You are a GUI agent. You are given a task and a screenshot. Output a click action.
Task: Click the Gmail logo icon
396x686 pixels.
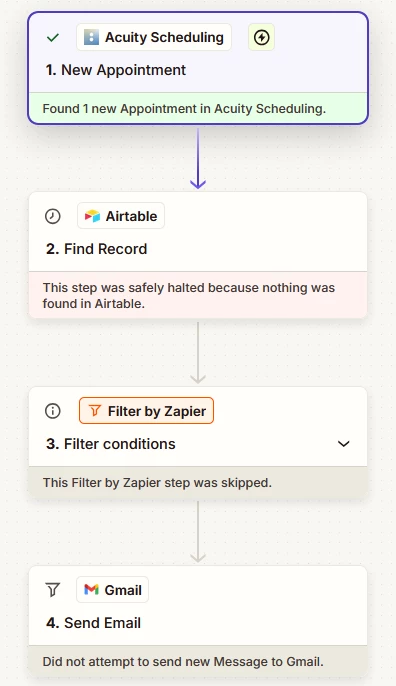tap(91, 590)
